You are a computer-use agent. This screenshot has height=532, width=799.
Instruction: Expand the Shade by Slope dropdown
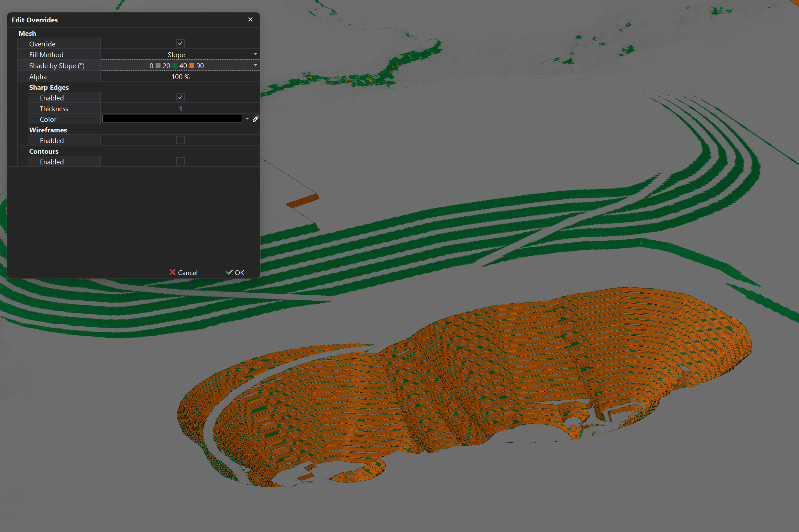[x=255, y=65]
